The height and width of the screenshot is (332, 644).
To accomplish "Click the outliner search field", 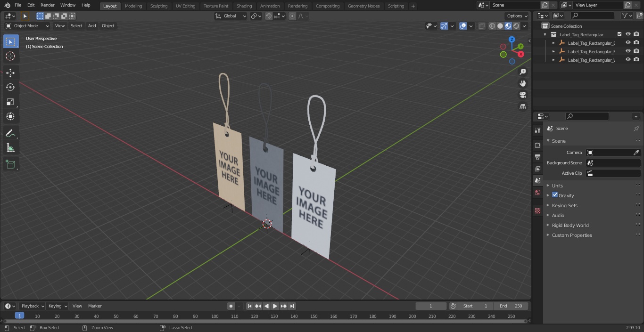I will (592, 16).
